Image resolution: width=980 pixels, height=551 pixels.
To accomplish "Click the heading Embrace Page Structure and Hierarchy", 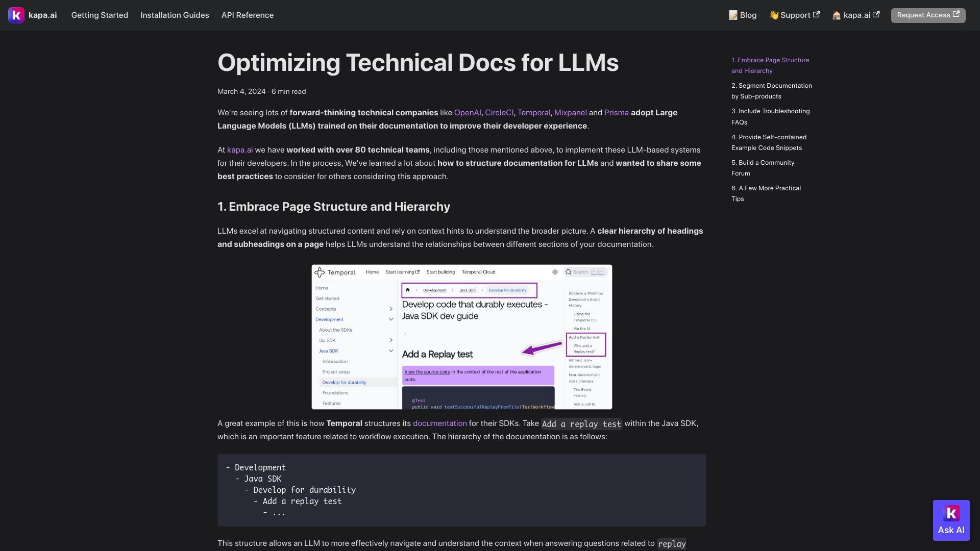I will click(x=334, y=207).
